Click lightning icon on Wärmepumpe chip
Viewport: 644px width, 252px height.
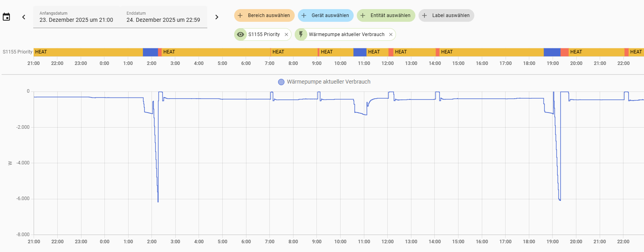[x=301, y=34]
